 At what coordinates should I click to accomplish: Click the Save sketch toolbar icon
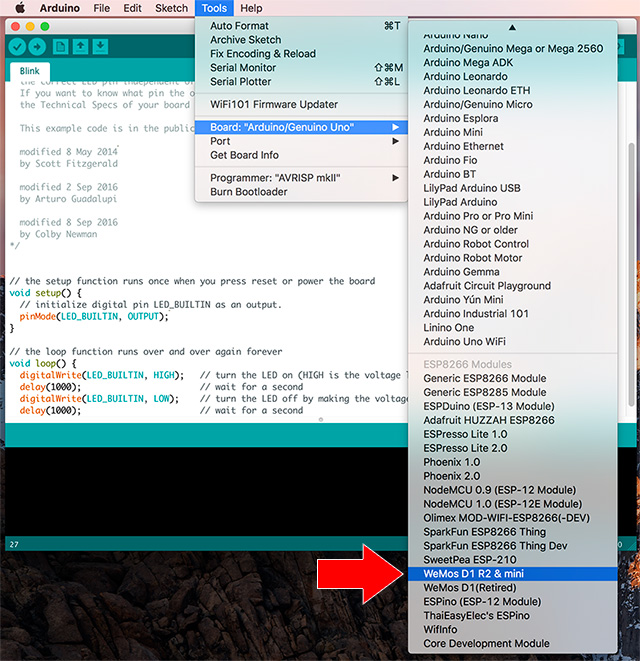pyautogui.click(x=101, y=46)
